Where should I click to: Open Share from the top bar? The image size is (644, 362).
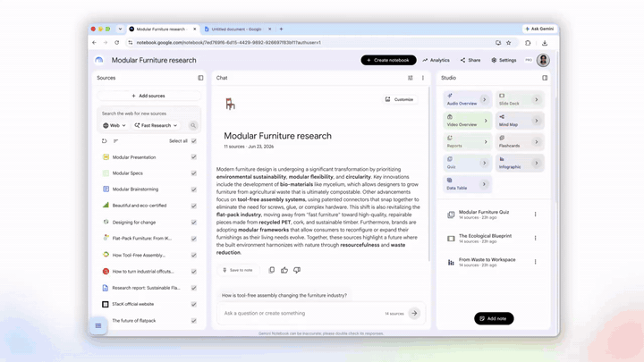(x=470, y=61)
